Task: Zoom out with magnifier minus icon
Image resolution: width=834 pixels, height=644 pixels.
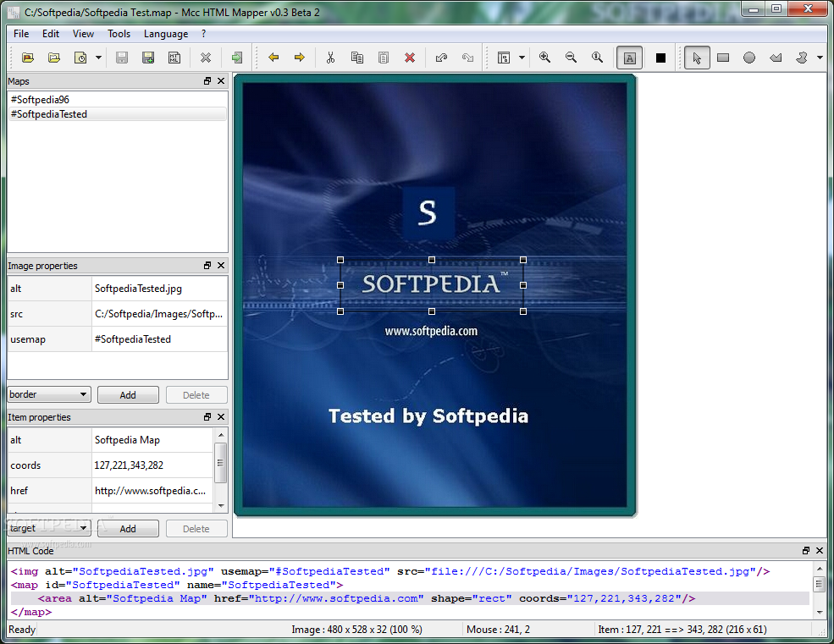Action: 571,58
